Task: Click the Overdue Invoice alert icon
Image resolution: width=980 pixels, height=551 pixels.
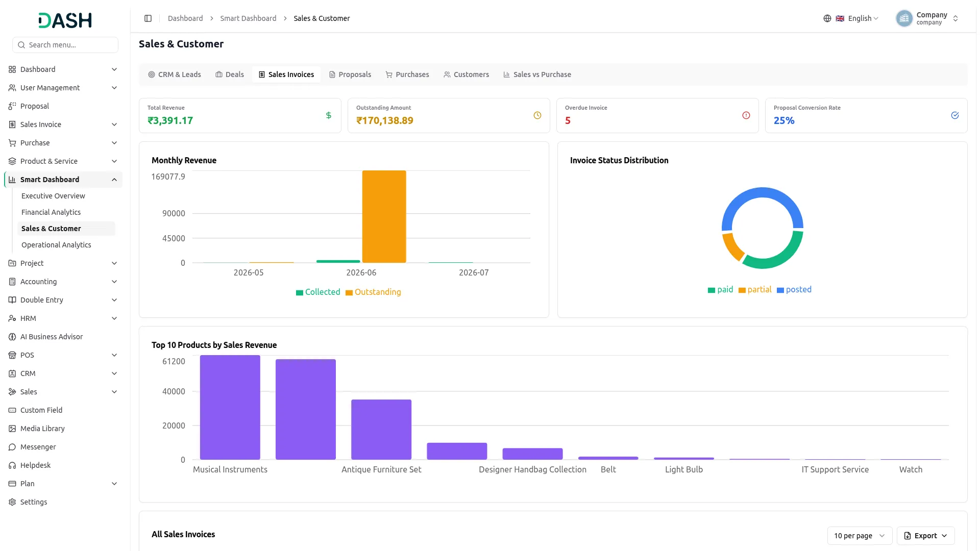Action: pos(746,115)
